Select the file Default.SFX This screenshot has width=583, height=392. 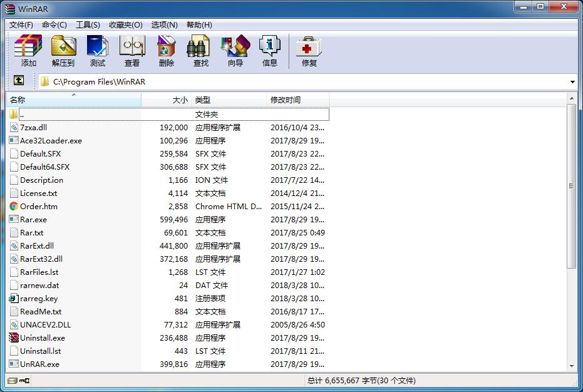coord(40,153)
